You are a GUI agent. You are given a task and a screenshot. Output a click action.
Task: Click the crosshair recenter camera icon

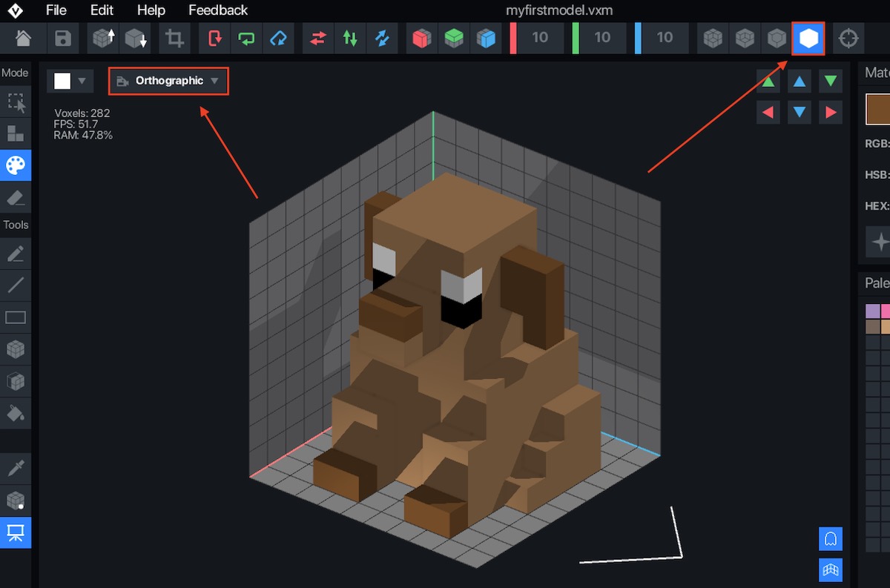pos(848,38)
